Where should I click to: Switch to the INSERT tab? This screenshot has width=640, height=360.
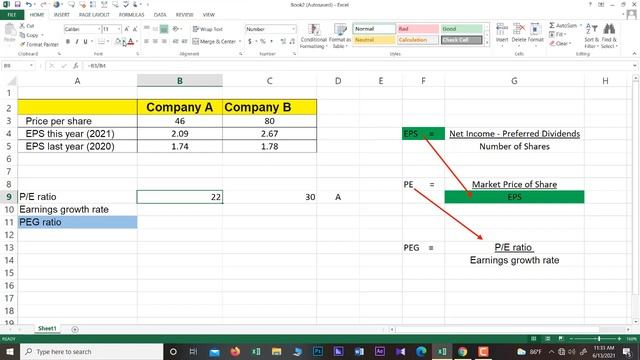(x=62, y=15)
